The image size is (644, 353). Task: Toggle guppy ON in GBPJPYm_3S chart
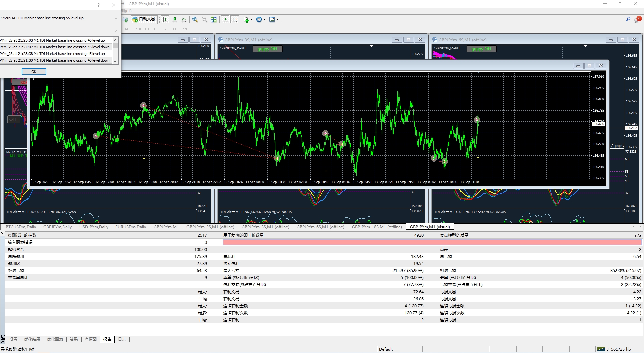click(x=267, y=49)
